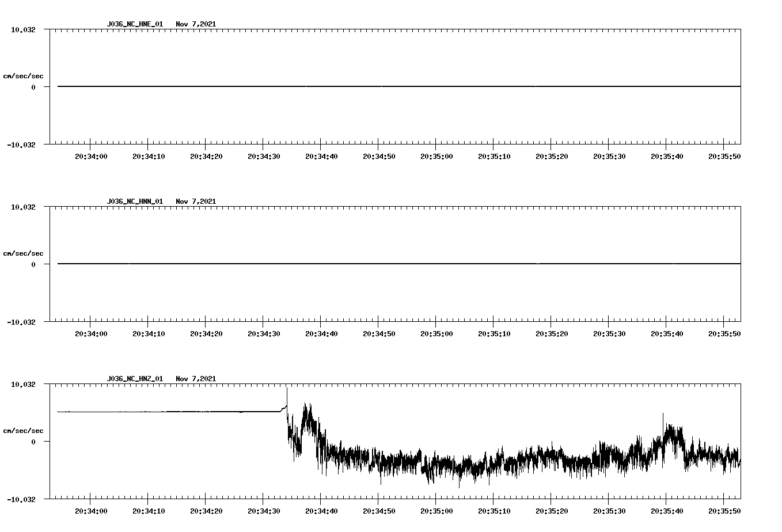782x532 pixels.
Task: Click 20:34:00 time label under HNZ plot
Action: [x=91, y=511]
